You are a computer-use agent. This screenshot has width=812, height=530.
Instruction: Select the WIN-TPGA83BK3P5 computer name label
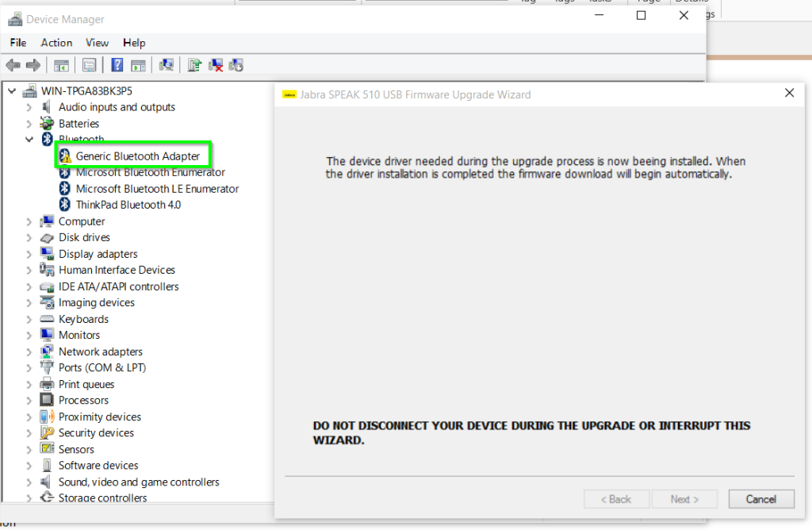pos(86,91)
